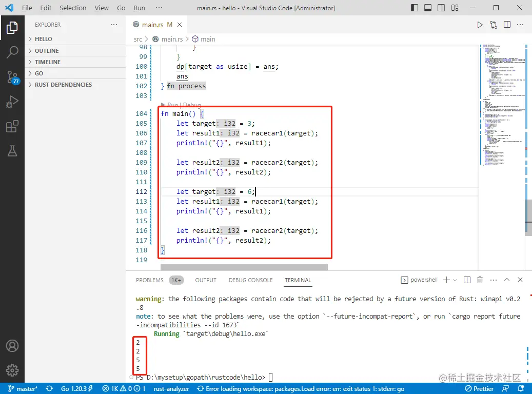
Task: Click the master* branch in status bar
Action: pyautogui.click(x=23, y=388)
